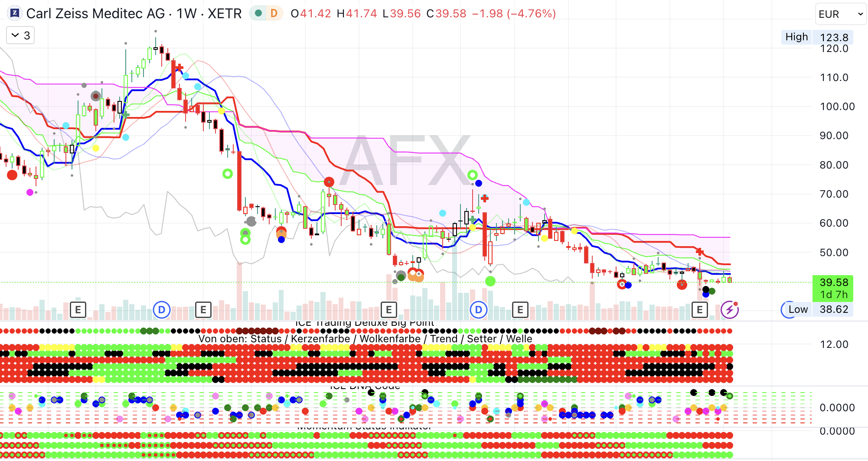Click the High 123.8 price label
The width and height of the screenshot is (868, 461).
(x=817, y=37)
